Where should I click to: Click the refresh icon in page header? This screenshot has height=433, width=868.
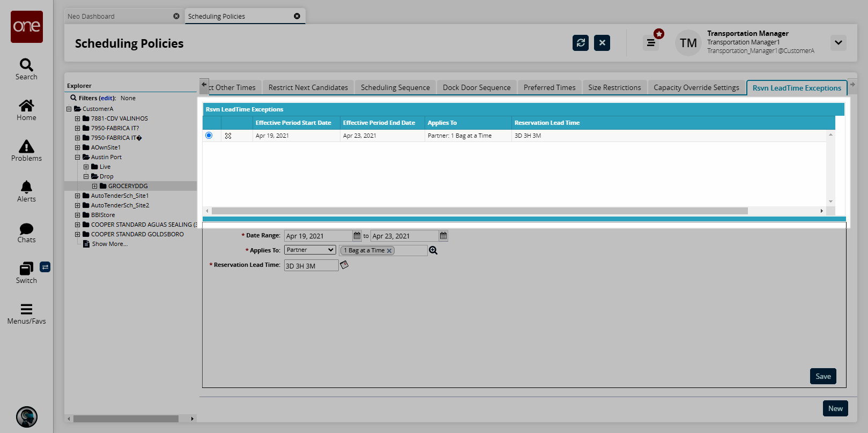tap(580, 43)
